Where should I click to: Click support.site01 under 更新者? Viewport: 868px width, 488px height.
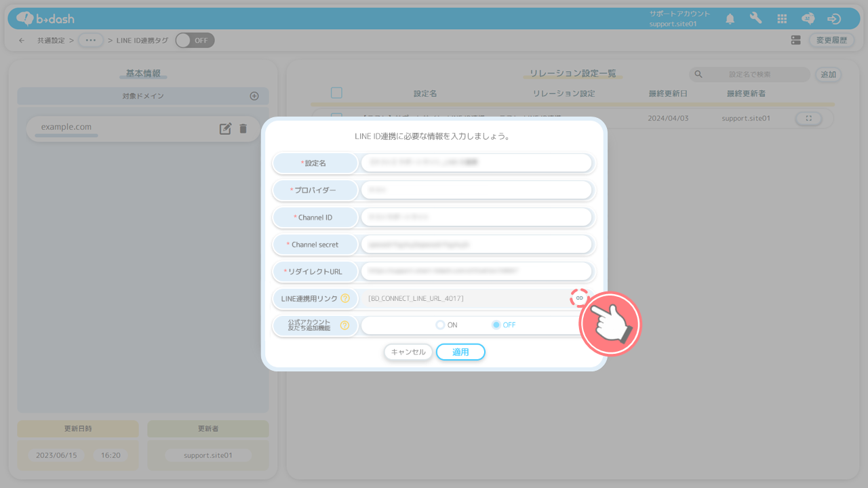pos(208,455)
